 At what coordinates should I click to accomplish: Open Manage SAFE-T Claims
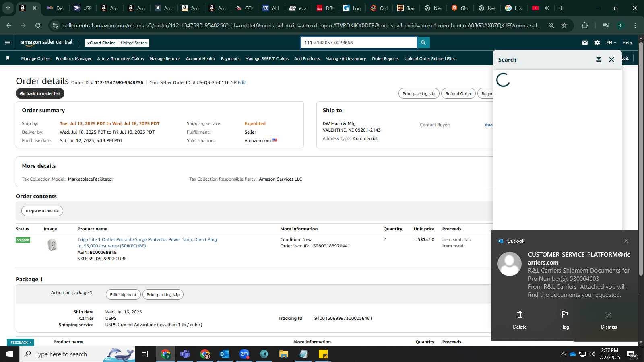coord(267,59)
